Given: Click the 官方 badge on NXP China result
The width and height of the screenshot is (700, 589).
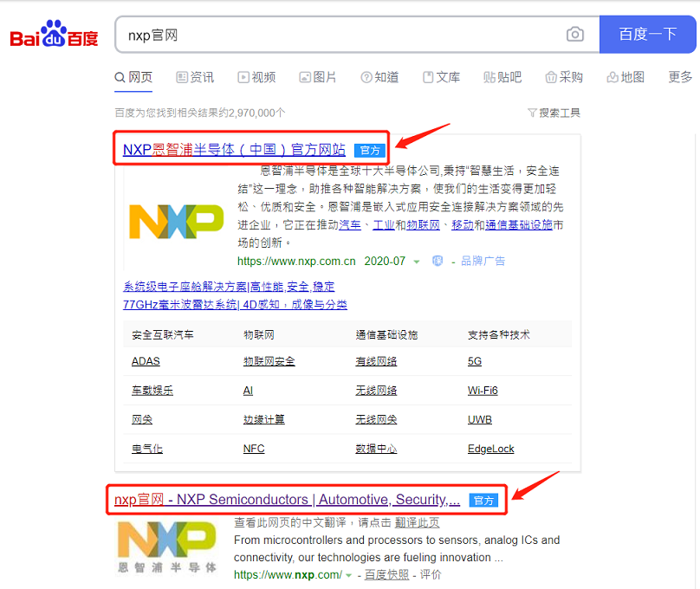Looking at the screenshot, I should 370,151.
